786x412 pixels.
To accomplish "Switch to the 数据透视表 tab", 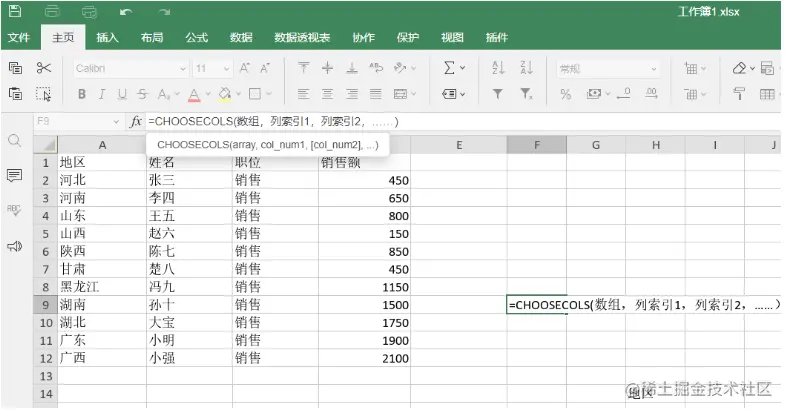I will (x=302, y=38).
